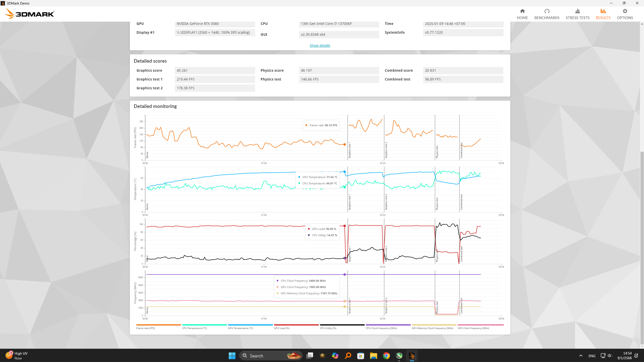Click the Combined score value 20 831

[463, 70]
